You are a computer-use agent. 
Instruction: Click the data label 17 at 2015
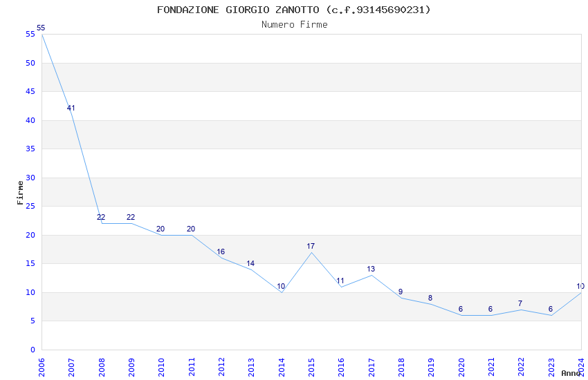tap(311, 246)
